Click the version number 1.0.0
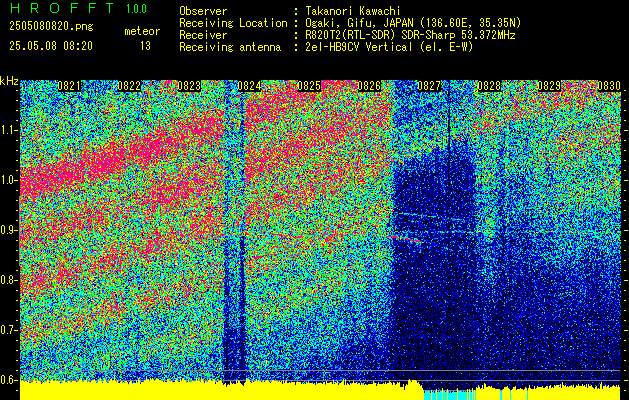Image resolution: width=629 pixels, height=400 pixels. 136,9
